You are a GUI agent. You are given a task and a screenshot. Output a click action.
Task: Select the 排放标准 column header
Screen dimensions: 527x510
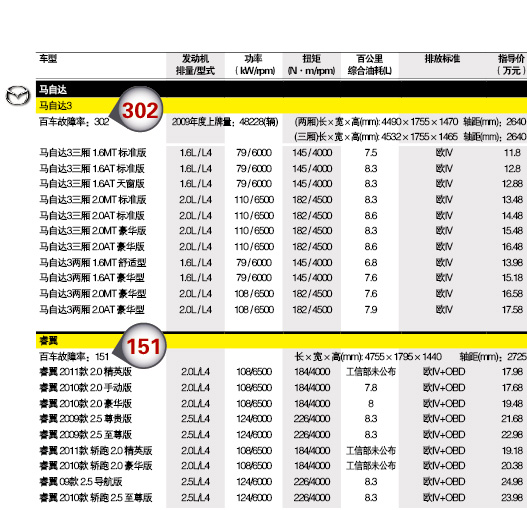pos(442,59)
